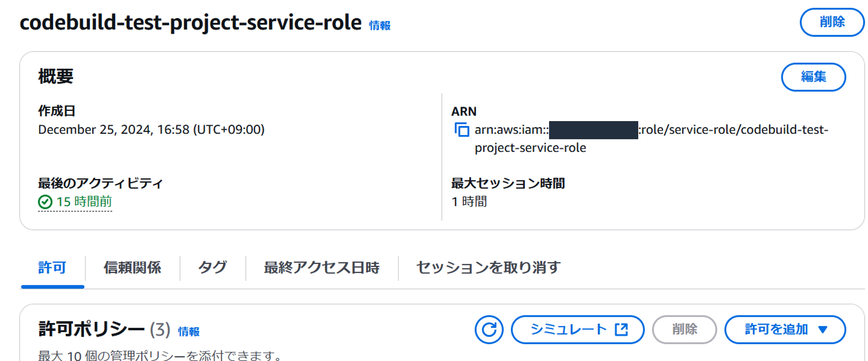Click 編集 in the 概要 section
Image resolution: width=868 pixels, height=361 pixels.
click(x=814, y=77)
